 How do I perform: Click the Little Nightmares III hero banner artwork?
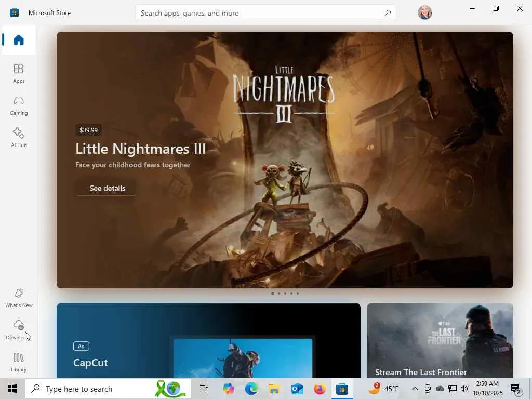point(285,160)
